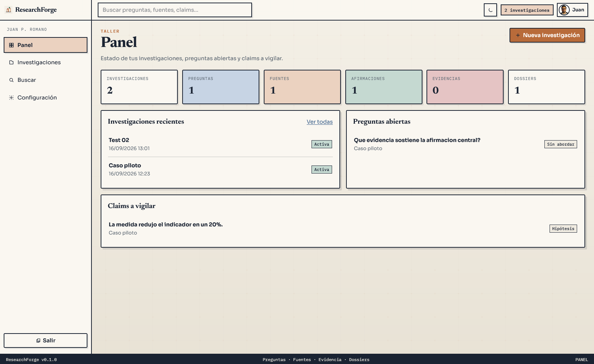Click plus icon on Nueva investigación
Viewport: 594px width, 364px height.
pos(518,35)
